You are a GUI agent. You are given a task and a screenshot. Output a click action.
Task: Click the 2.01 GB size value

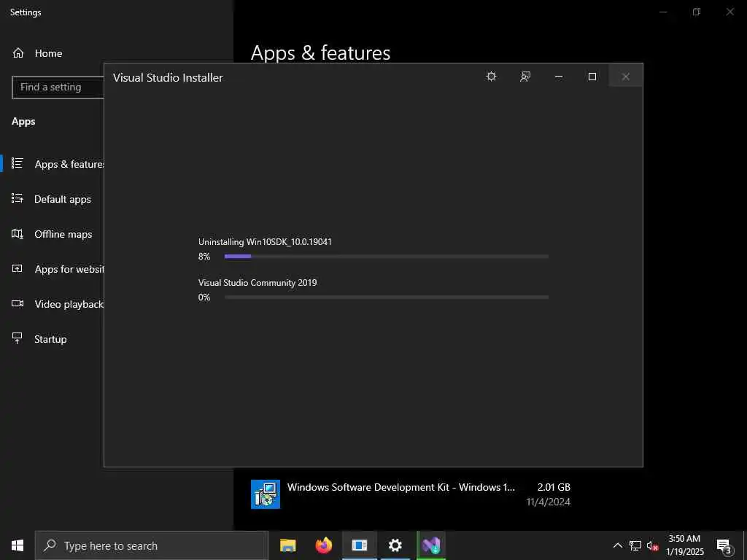[554, 487]
